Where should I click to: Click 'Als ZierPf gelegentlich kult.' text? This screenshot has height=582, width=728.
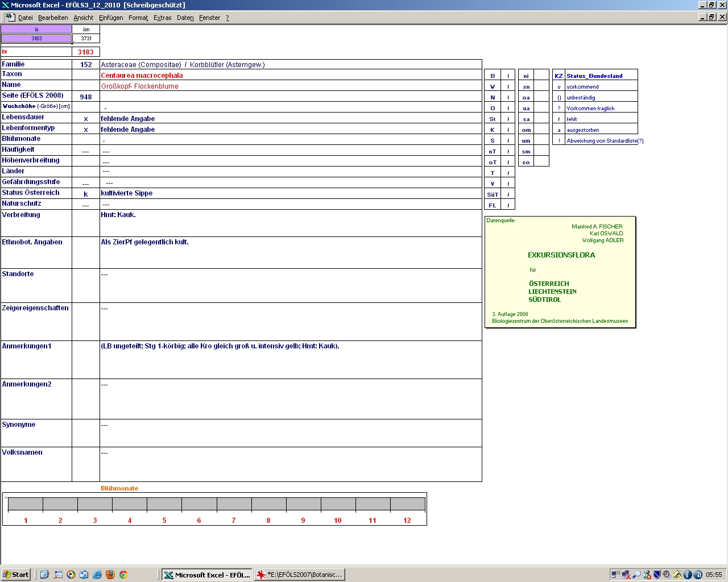coord(144,242)
